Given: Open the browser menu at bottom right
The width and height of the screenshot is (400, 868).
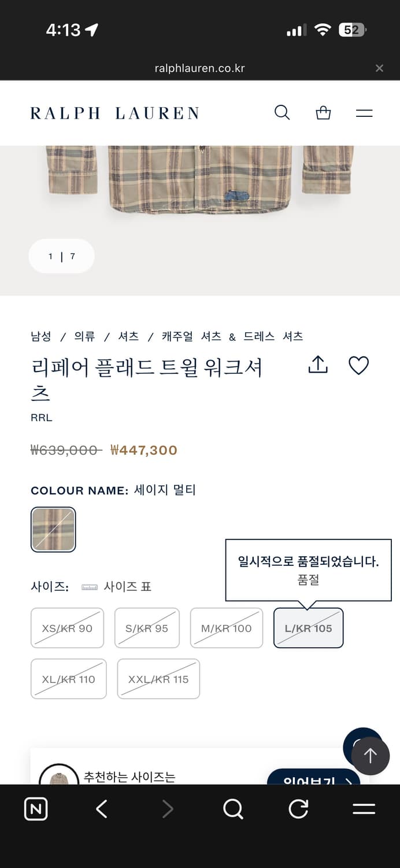Looking at the screenshot, I should click(364, 809).
